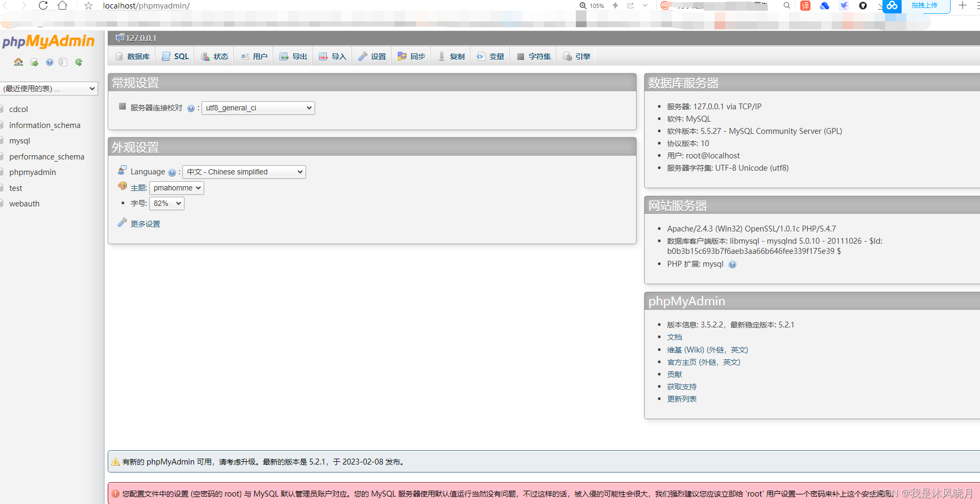980x504 pixels.
Task: Select the test database
Action: pyautogui.click(x=15, y=188)
